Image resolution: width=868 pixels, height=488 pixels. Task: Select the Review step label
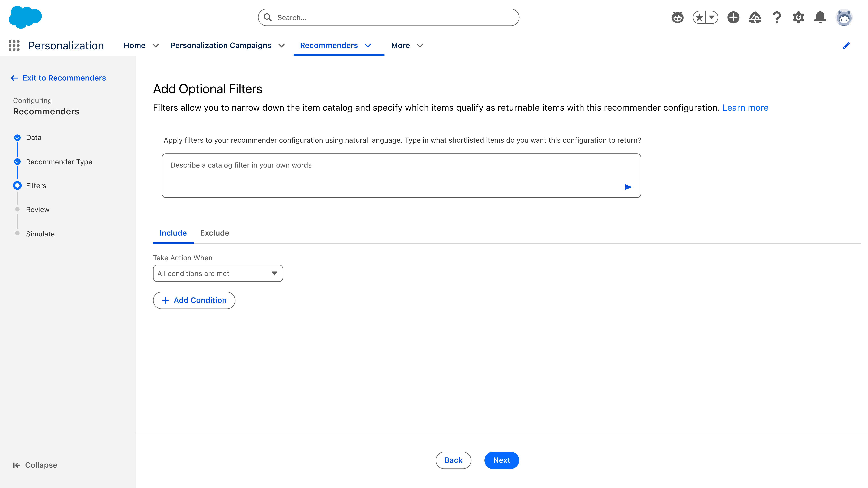click(x=37, y=210)
